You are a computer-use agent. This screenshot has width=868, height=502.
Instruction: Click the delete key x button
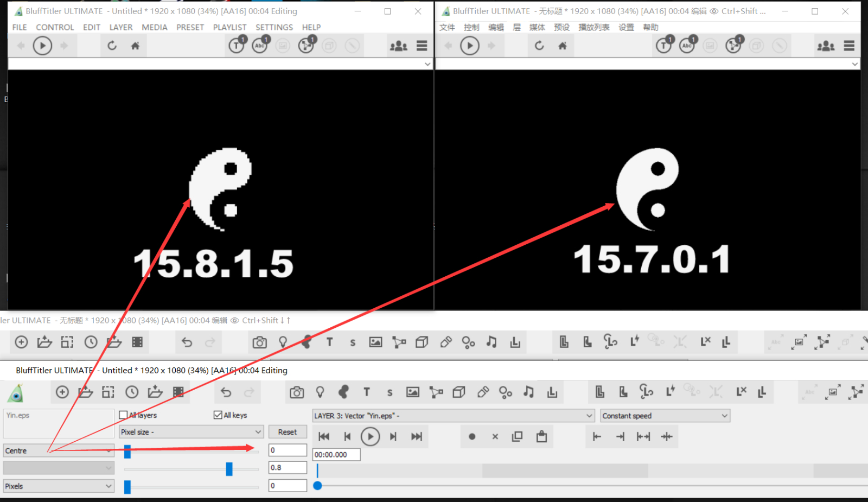click(495, 436)
